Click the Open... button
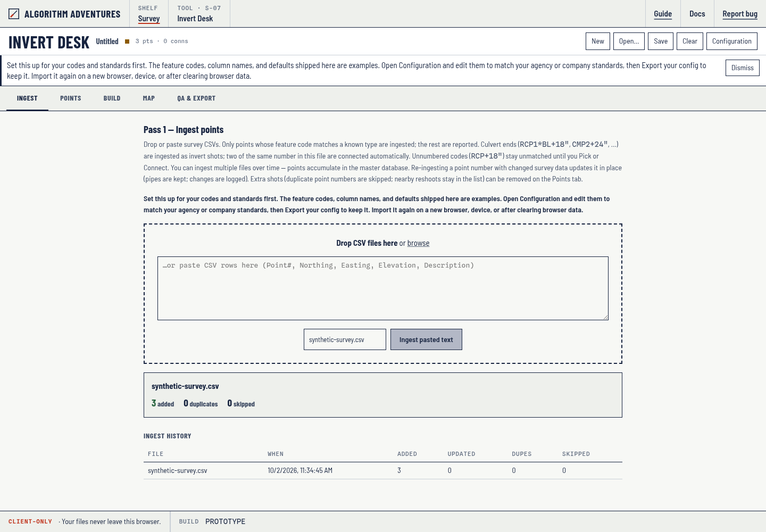 click(629, 41)
